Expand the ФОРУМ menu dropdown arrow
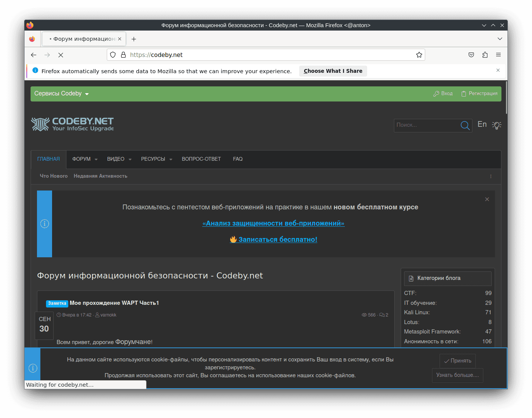This screenshot has width=532, height=418. click(96, 159)
